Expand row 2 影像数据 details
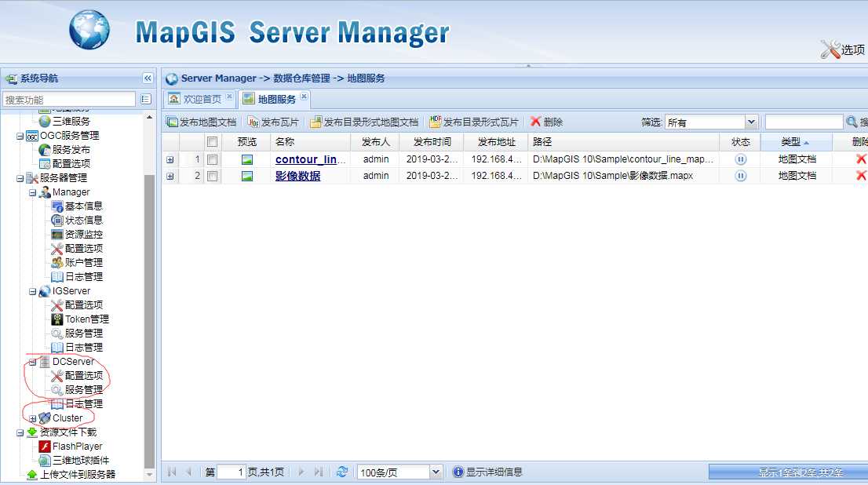Screen dimensions: 868x485 click(x=170, y=176)
